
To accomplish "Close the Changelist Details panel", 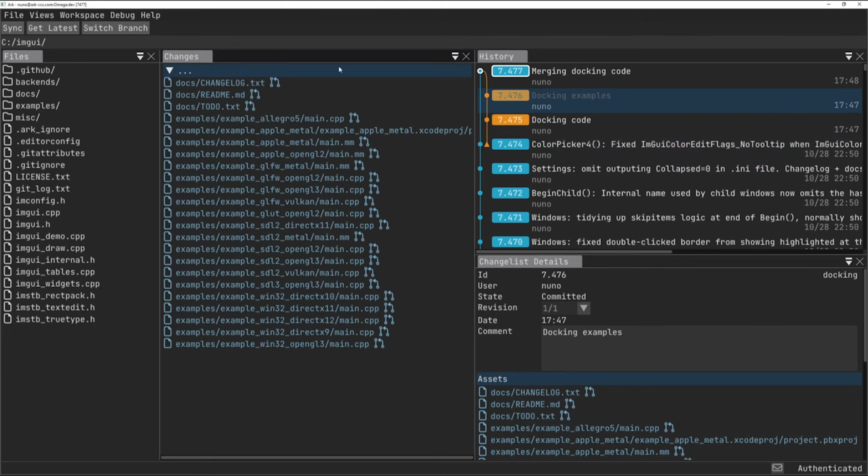I will [860, 261].
